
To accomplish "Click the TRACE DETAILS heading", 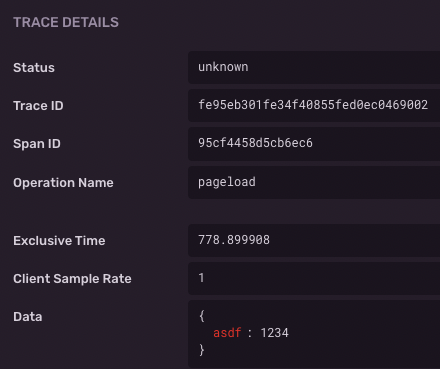I will [66, 22].
